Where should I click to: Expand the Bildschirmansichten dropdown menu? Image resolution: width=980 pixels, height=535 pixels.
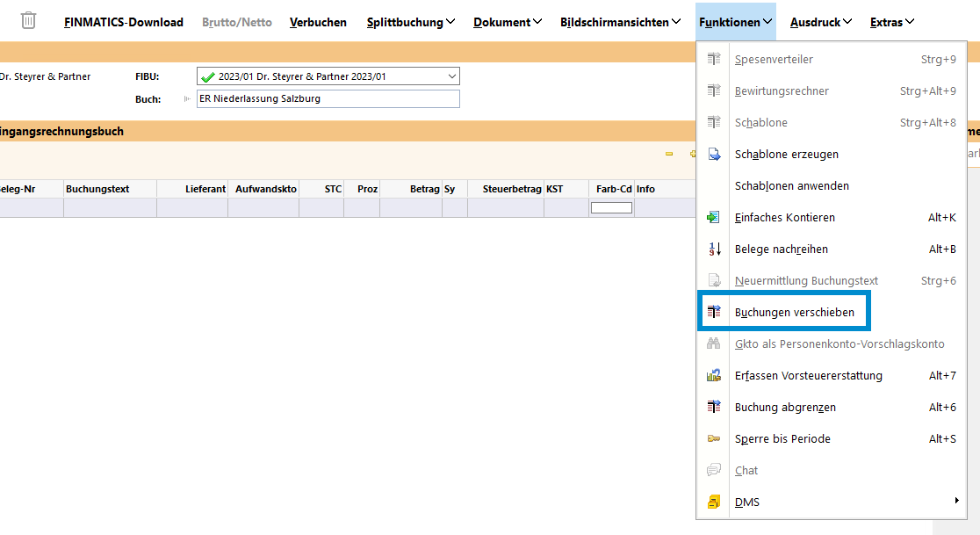(x=620, y=22)
